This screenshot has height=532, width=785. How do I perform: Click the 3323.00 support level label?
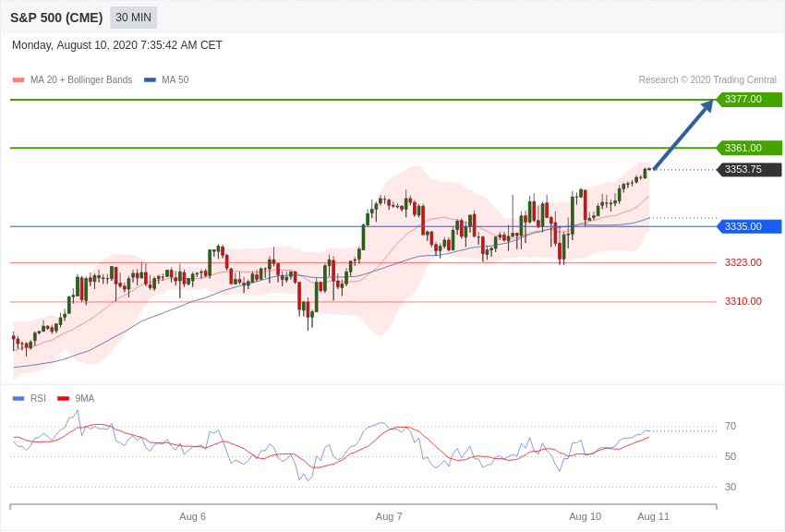tap(743, 262)
